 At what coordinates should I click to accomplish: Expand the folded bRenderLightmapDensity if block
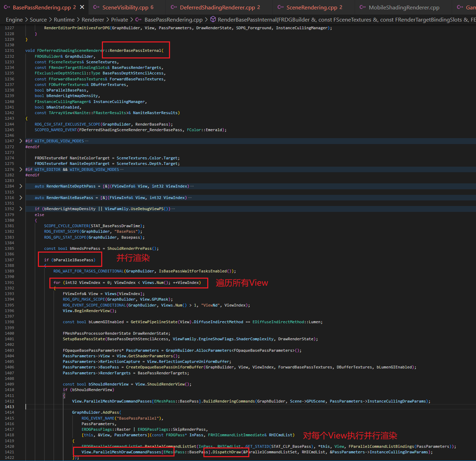click(x=21, y=209)
